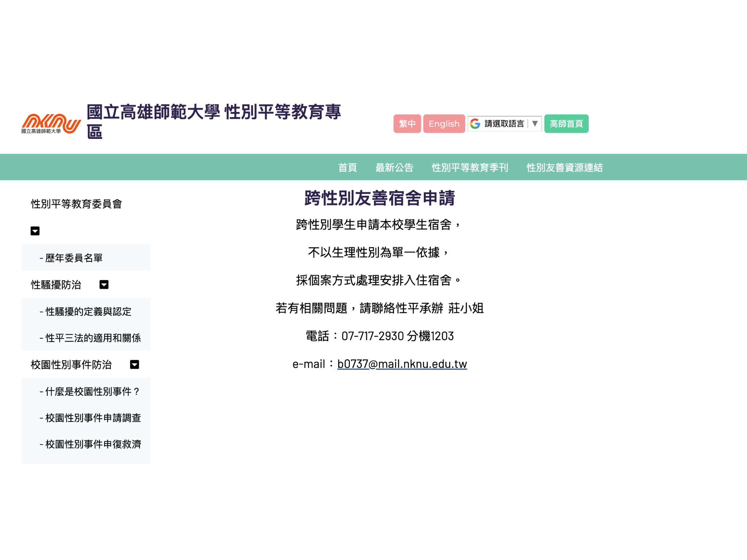Click the line 跨性別學生申請本校學生宿舍
This screenshot has width=747, height=560.
pos(374,225)
